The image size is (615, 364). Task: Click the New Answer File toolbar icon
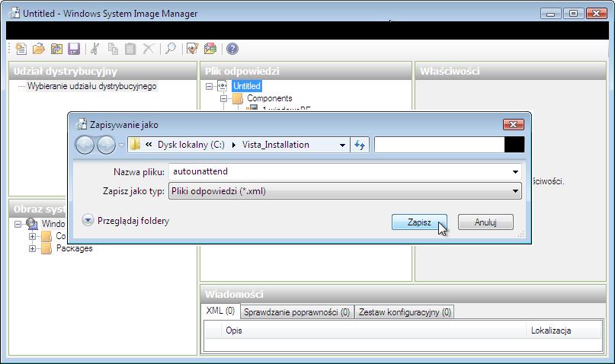[x=21, y=49]
